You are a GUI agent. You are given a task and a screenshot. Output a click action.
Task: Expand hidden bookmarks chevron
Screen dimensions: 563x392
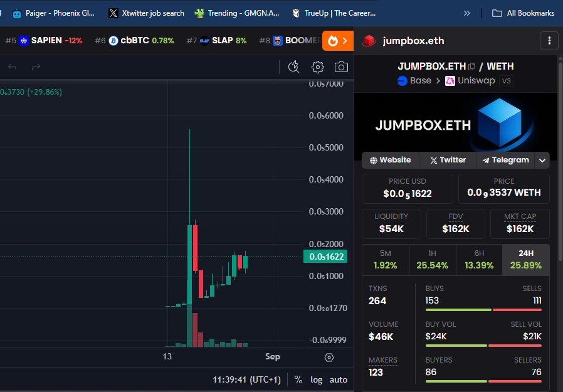(x=467, y=13)
